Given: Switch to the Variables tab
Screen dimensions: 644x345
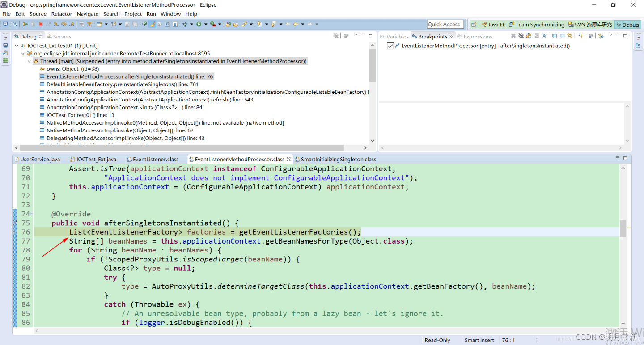Looking at the screenshot, I should (394, 37).
